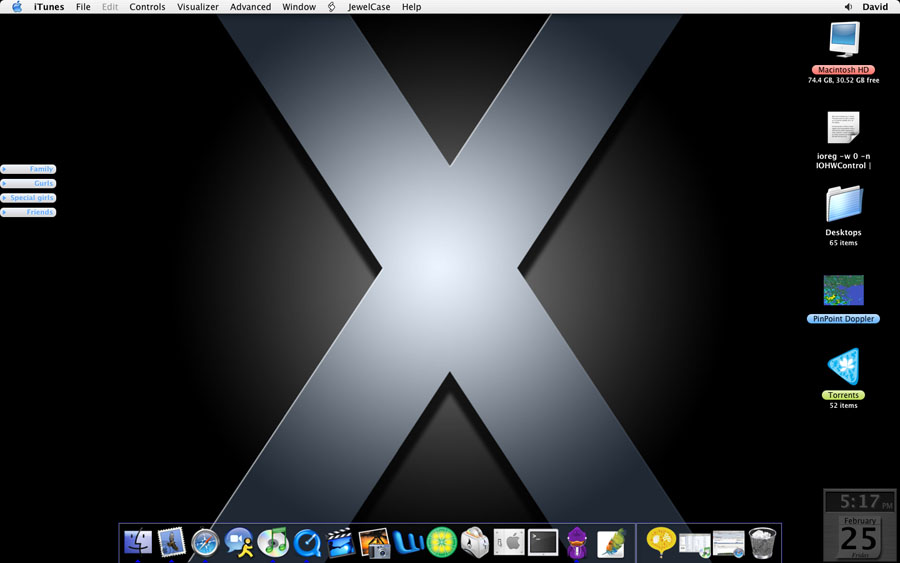Select the PinPoint Doppler image thumbnail
This screenshot has height=563, width=900.
(843, 290)
